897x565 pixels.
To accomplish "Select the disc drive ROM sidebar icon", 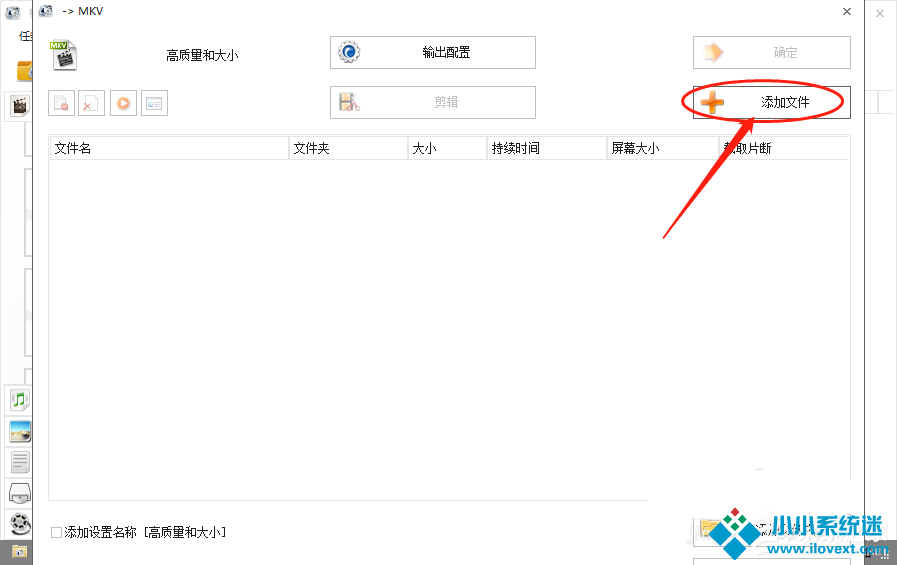I will (x=20, y=492).
